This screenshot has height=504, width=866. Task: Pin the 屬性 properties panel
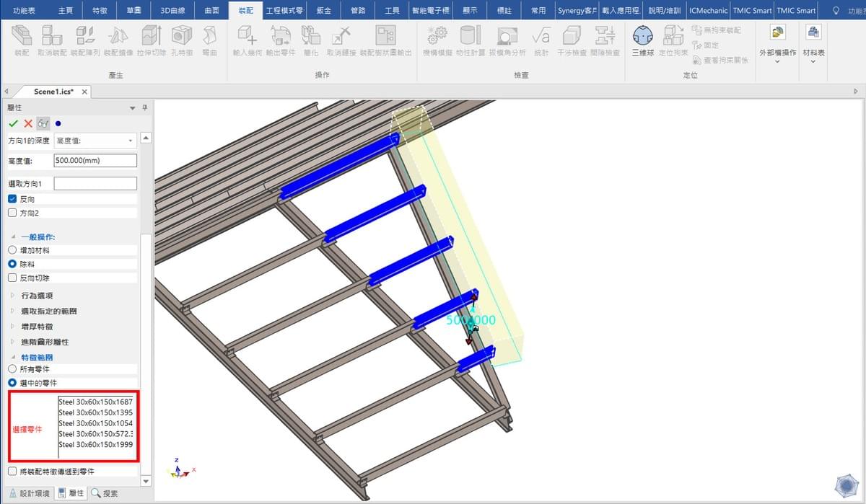[144, 107]
